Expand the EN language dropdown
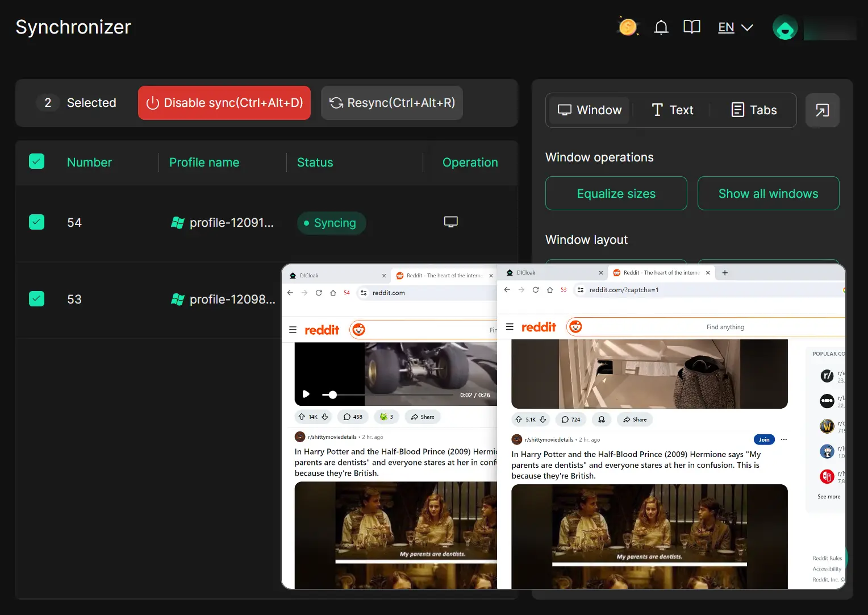Viewport: 868px width, 615px height. (x=735, y=27)
